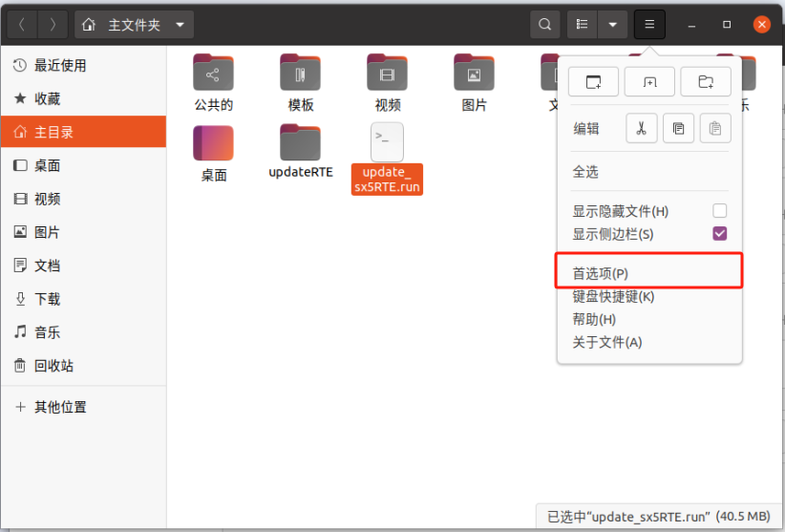Image resolution: width=785 pixels, height=532 pixels.
Task: Close the file manager window
Action: coord(762,25)
